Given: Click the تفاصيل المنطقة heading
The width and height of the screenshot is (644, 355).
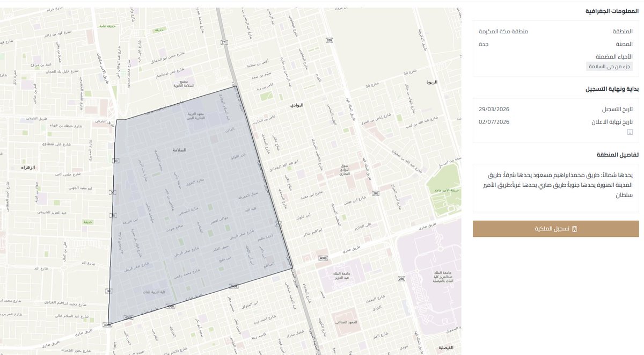Looking at the screenshot, I should 618,154.
